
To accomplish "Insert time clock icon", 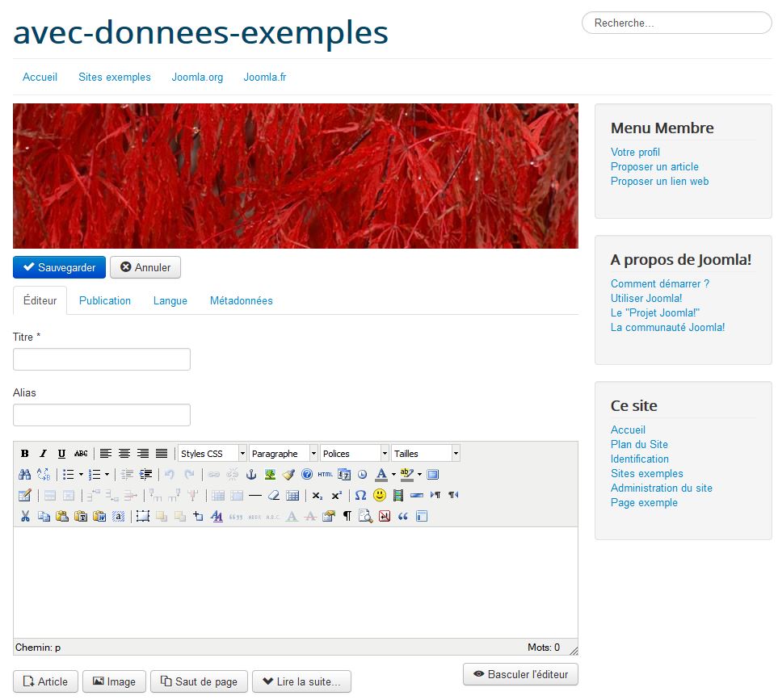I will (363, 475).
